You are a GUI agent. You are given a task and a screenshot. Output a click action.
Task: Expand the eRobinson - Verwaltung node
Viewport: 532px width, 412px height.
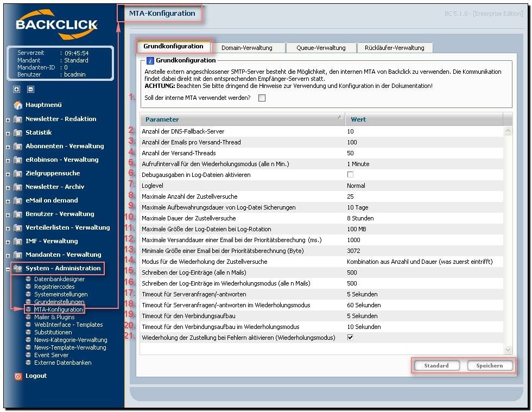tap(8, 161)
